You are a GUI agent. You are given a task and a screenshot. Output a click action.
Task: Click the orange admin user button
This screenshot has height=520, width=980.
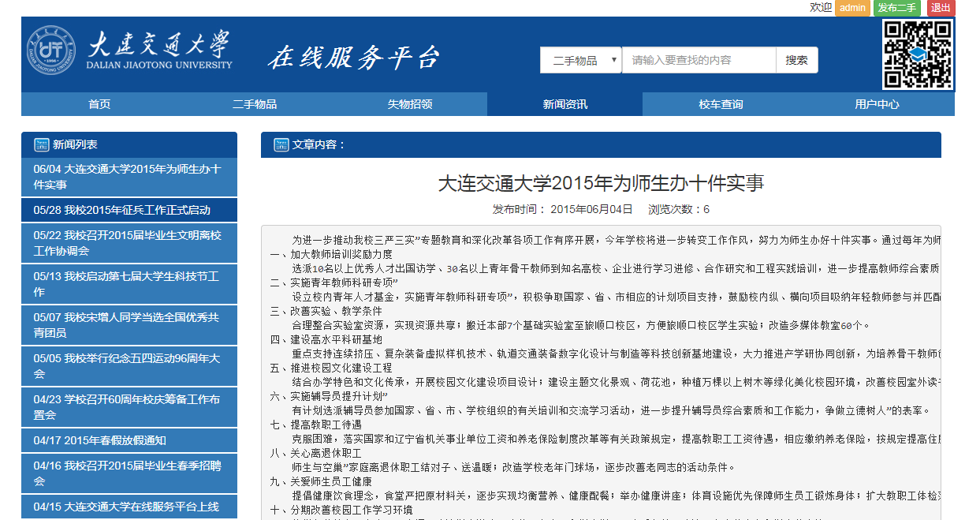852,8
